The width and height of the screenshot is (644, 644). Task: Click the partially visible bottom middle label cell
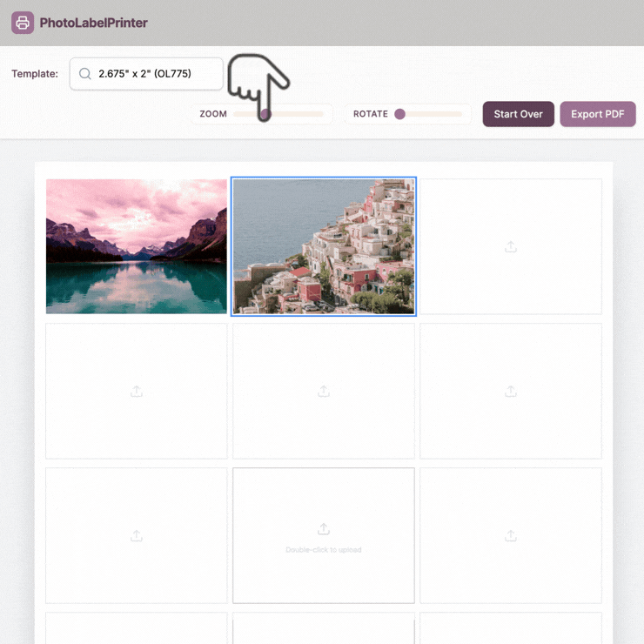click(324, 628)
